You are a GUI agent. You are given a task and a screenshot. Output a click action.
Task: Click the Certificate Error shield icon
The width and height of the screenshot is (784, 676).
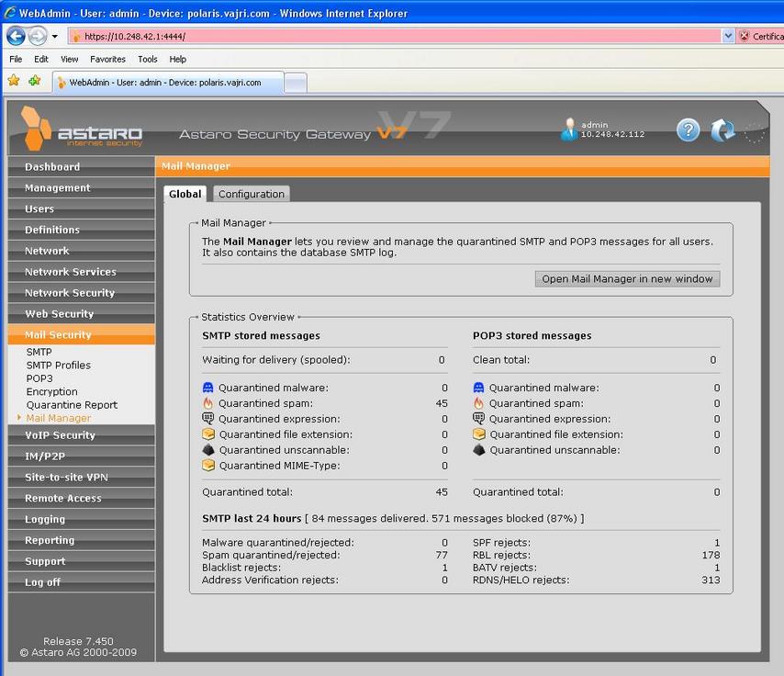click(745, 36)
